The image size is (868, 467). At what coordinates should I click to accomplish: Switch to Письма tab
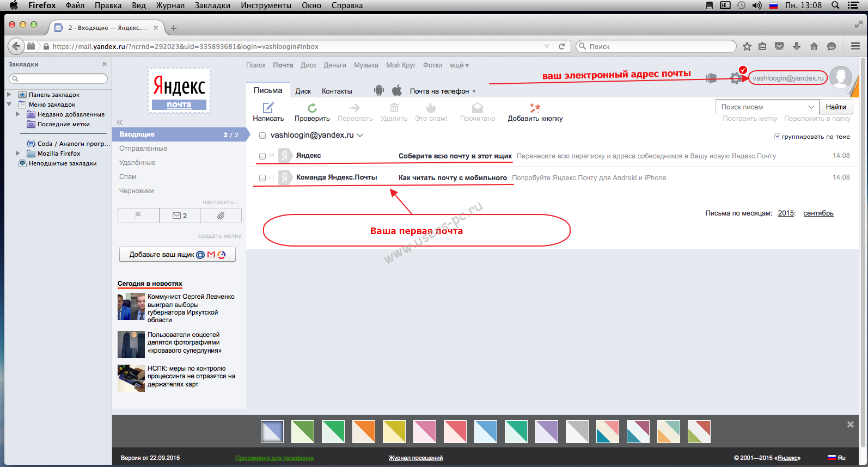pos(268,90)
